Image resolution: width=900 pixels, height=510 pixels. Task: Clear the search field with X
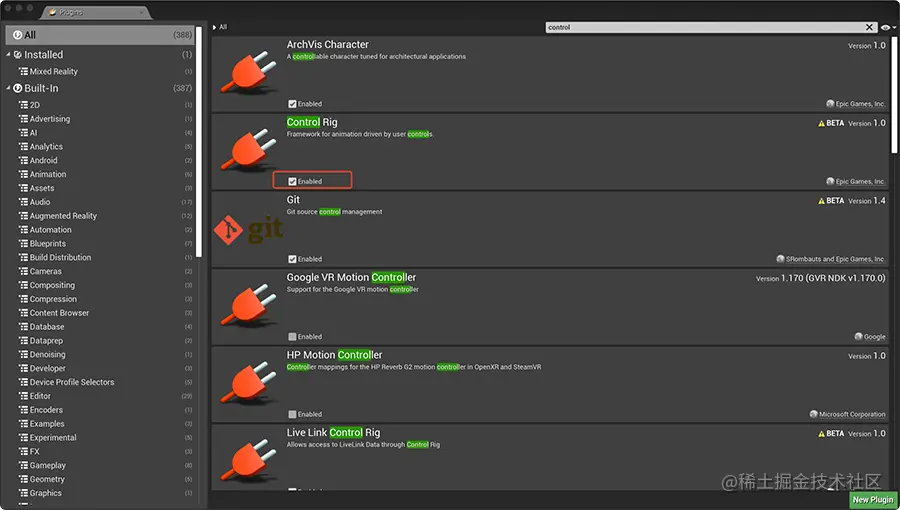869,27
